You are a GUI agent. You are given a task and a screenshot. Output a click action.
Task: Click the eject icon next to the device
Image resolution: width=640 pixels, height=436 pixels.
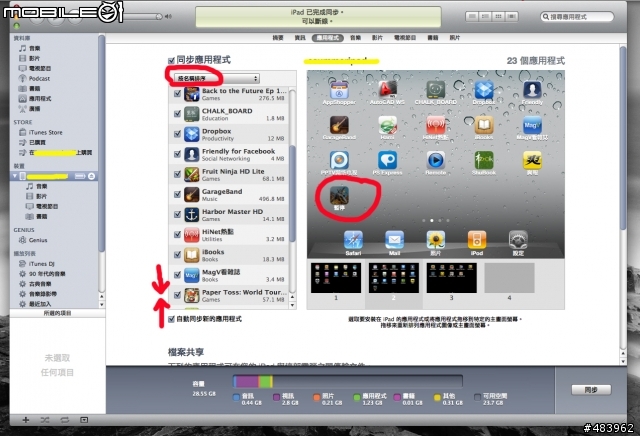92,176
